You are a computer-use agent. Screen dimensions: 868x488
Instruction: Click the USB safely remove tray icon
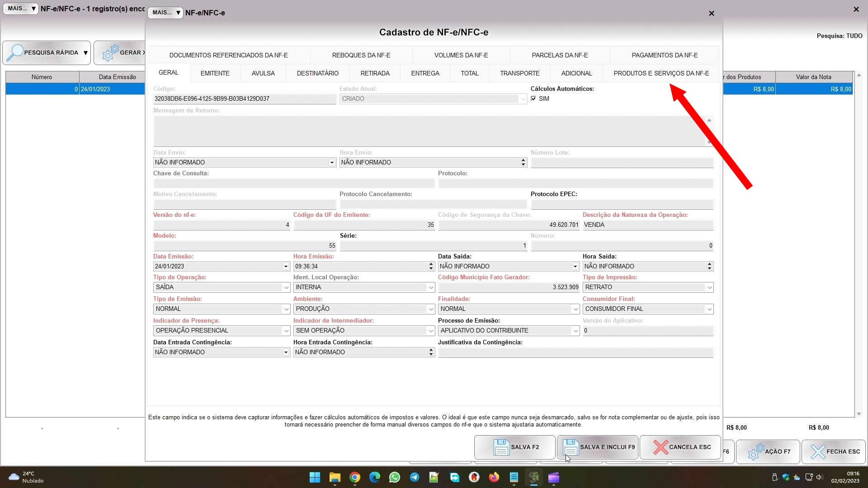pyautogui.click(x=774, y=477)
